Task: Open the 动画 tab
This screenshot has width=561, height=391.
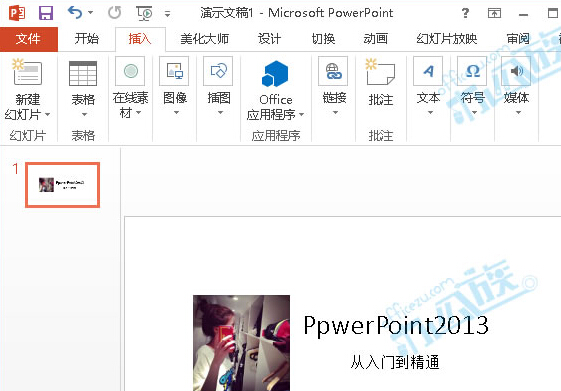Action: 376,39
